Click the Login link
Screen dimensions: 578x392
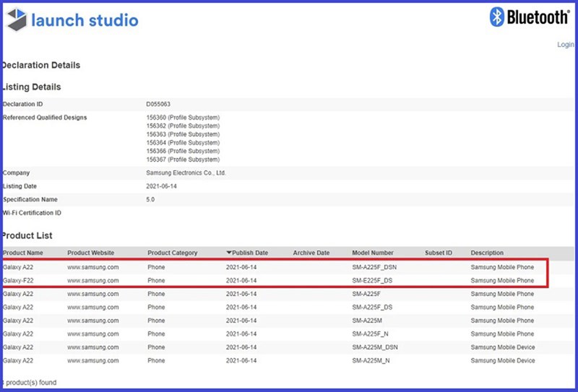[x=565, y=45]
